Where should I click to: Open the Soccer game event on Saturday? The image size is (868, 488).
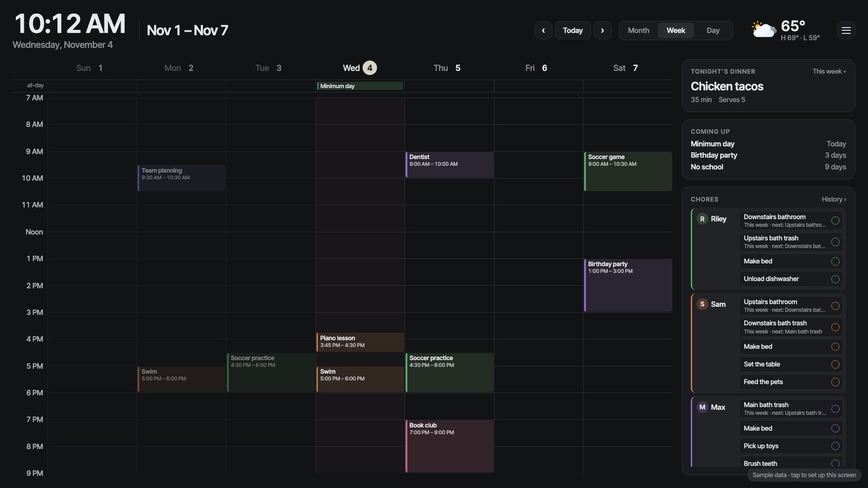628,172
